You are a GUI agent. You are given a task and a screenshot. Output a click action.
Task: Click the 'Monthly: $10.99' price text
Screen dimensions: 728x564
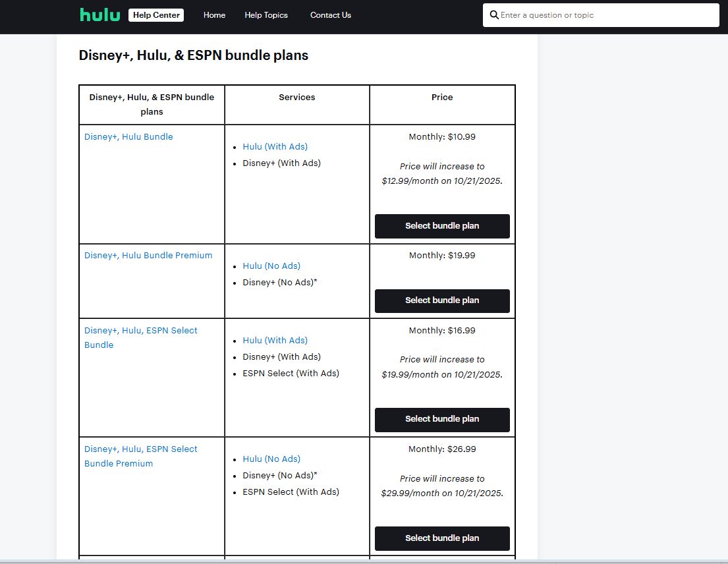point(442,136)
